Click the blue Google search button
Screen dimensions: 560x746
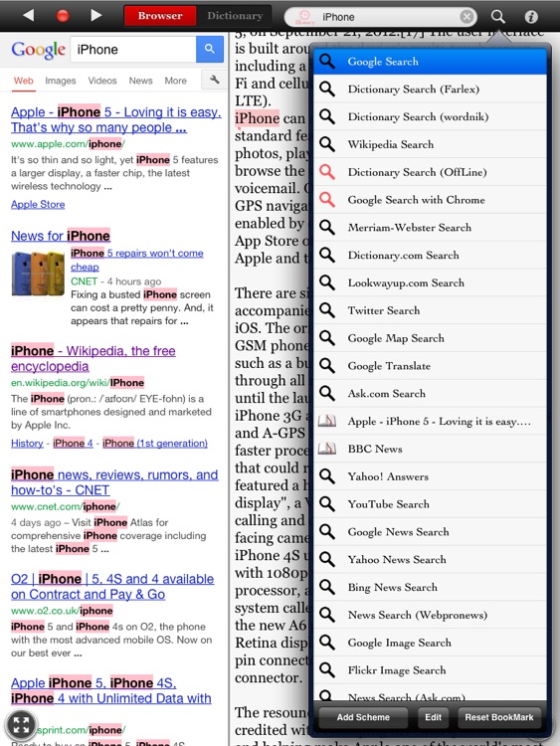(209, 49)
